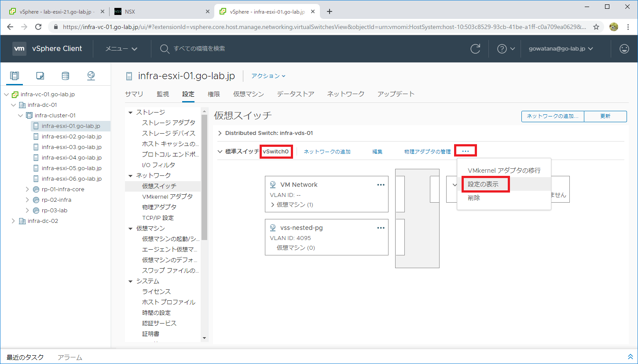Click the smiley feedback icon
Screen dimensions: 638x364
coord(624,49)
